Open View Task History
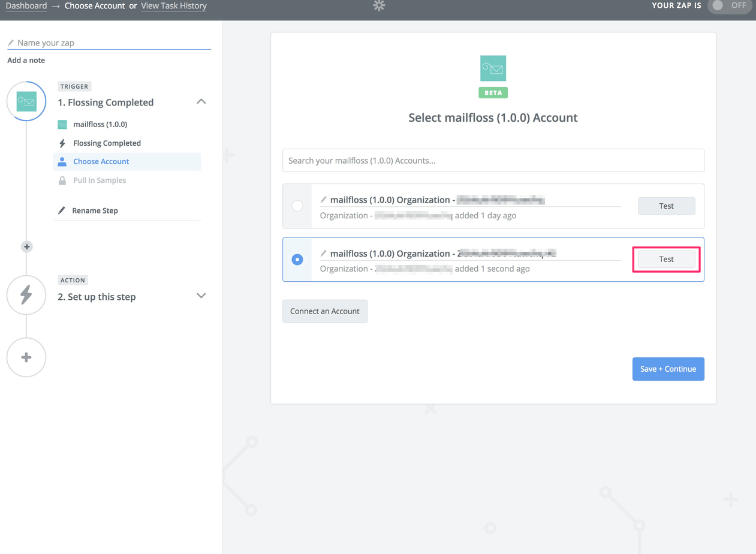The width and height of the screenshot is (756, 554). click(174, 6)
